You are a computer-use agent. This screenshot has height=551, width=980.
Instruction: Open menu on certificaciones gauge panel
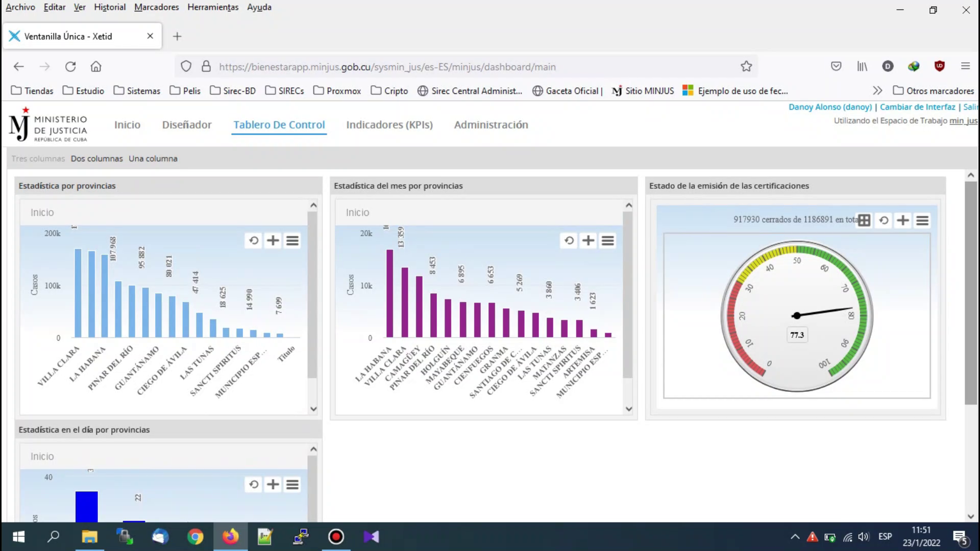tap(922, 220)
